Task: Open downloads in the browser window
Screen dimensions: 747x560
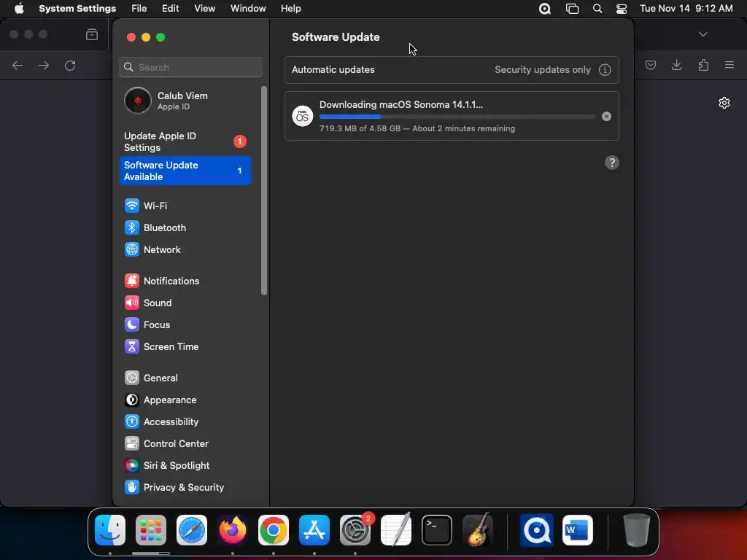Action: tap(676, 65)
